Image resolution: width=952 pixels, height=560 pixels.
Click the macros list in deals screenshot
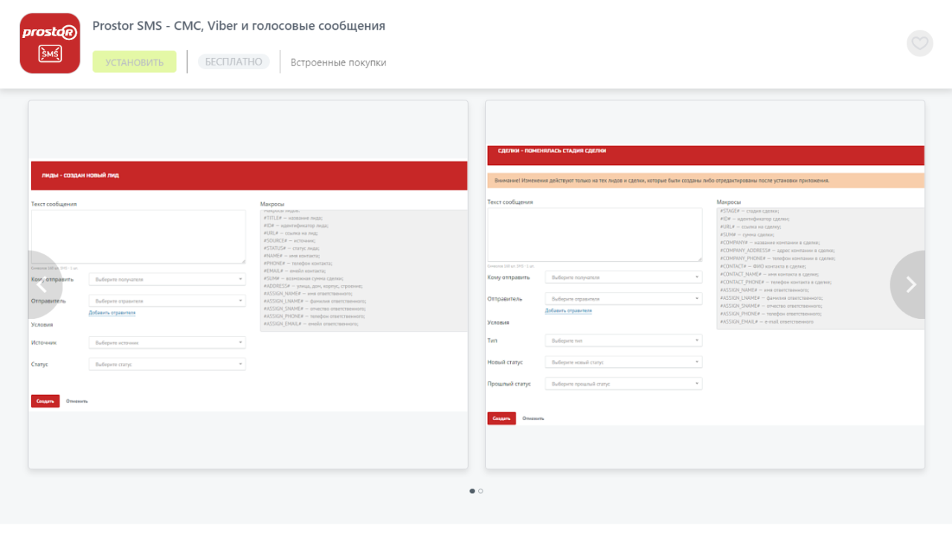tap(820, 268)
